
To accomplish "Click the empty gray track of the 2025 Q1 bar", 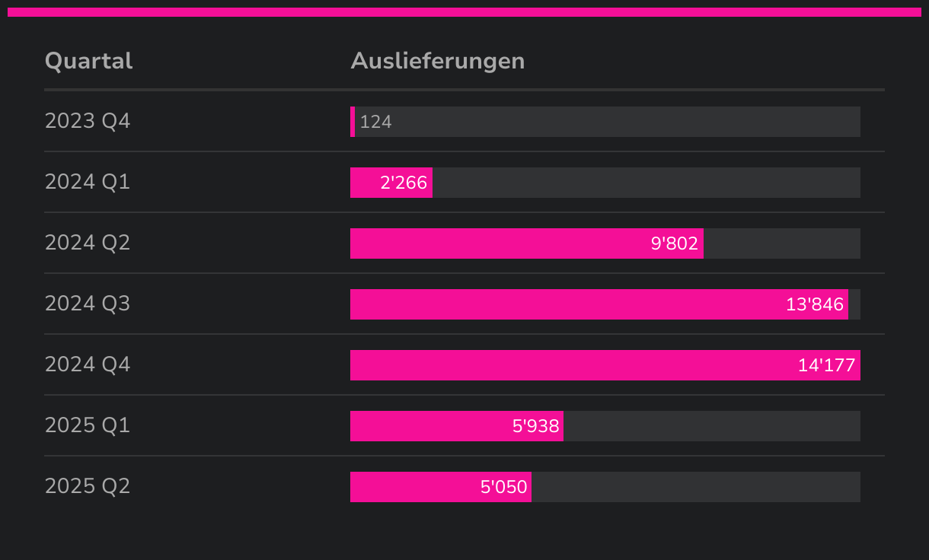I will tap(711, 426).
